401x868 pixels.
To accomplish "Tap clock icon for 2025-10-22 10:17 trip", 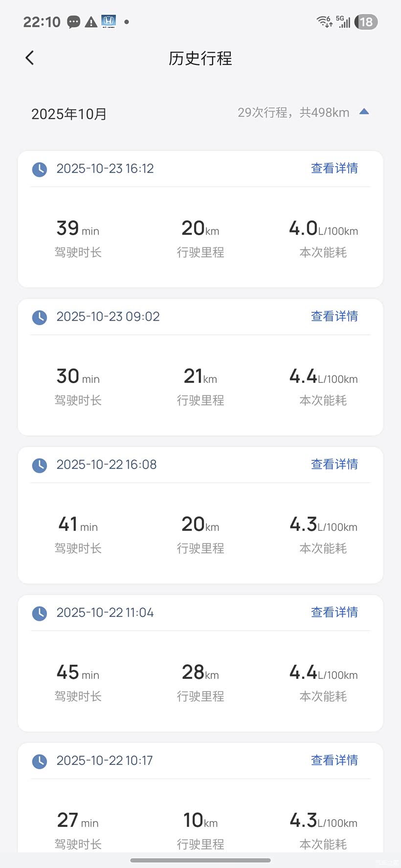I will tap(40, 761).
